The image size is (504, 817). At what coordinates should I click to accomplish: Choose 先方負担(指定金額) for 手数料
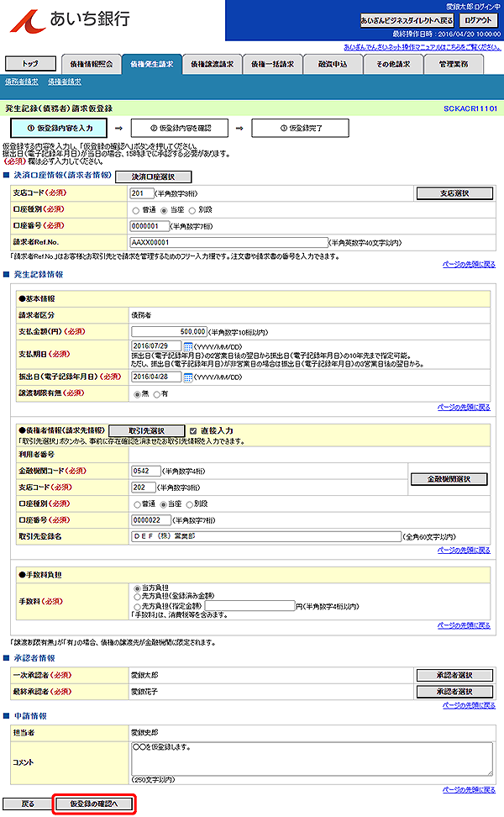point(138,607)
